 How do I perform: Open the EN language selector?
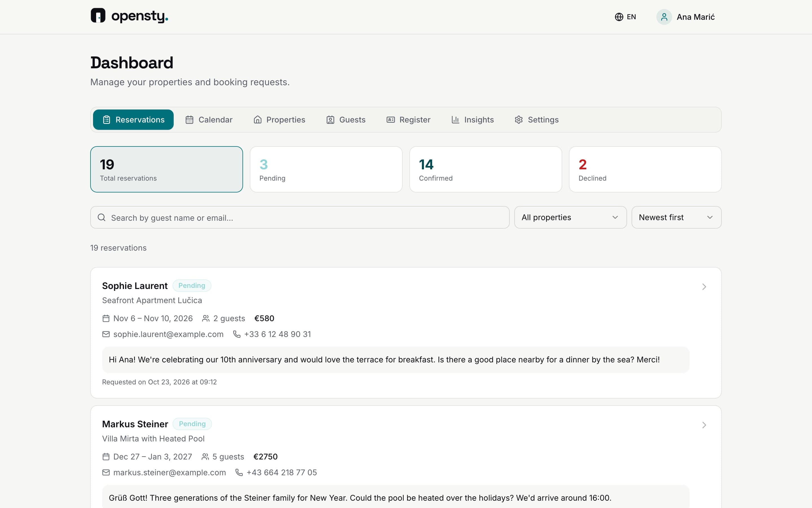625,17
